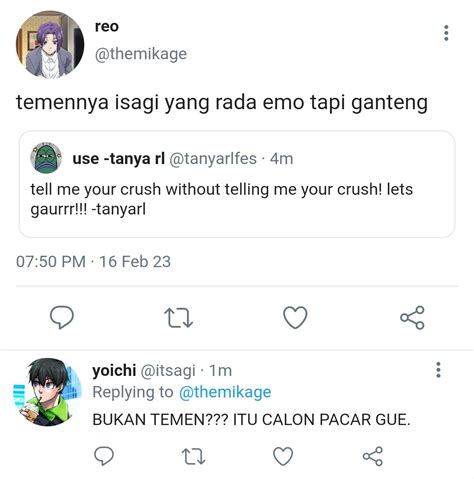Image resolution: width=474 pixels, height=479 pixels.
Task: Open more options on reo's tweet
Action: [x=446, y=33]
